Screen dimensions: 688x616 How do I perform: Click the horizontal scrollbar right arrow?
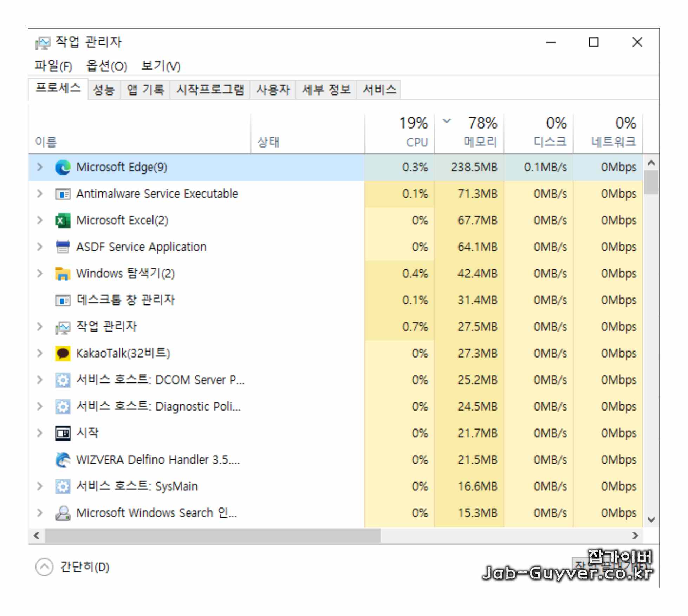coord(635,536)
